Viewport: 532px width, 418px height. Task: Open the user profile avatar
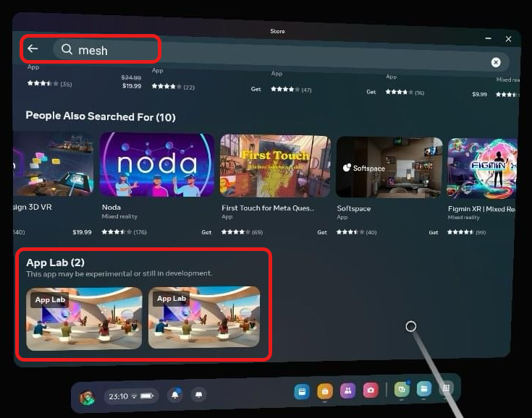pyautogui.click(x=87, y=398)
